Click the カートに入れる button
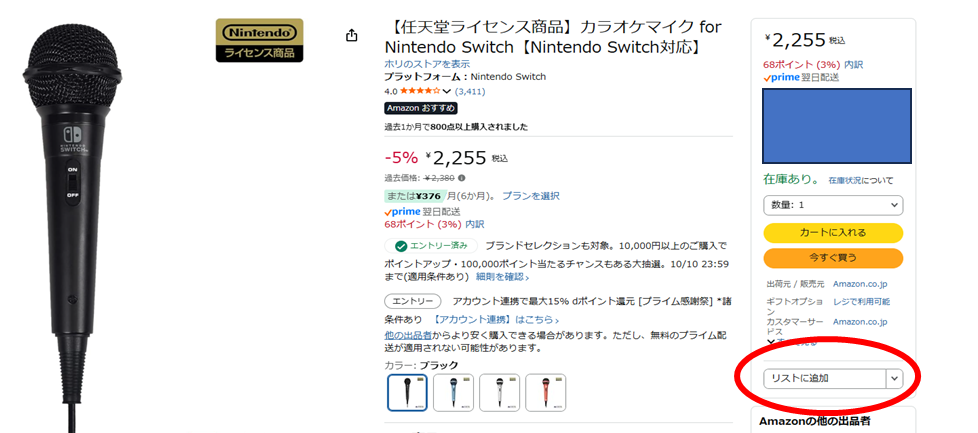This screenshot has width=978, height=433. click(833, 232)
